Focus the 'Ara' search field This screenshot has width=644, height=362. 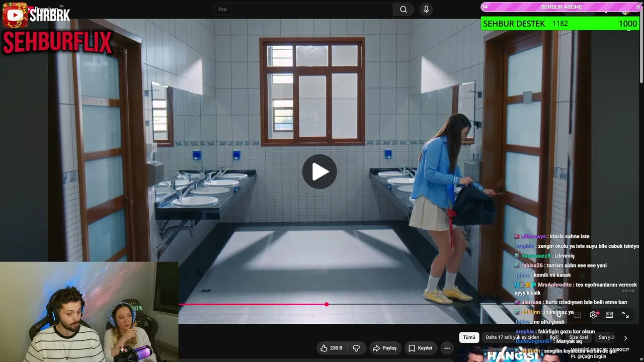(303, 10)
